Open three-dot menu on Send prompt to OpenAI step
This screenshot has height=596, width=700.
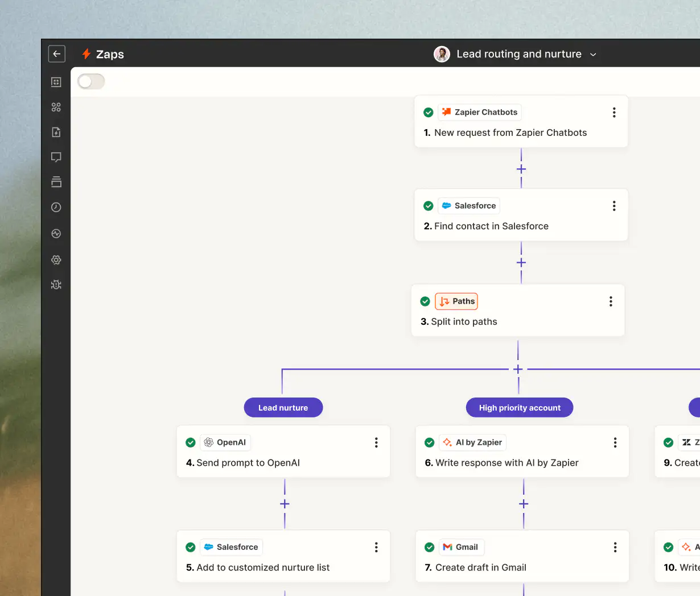(x=376, y=442)
